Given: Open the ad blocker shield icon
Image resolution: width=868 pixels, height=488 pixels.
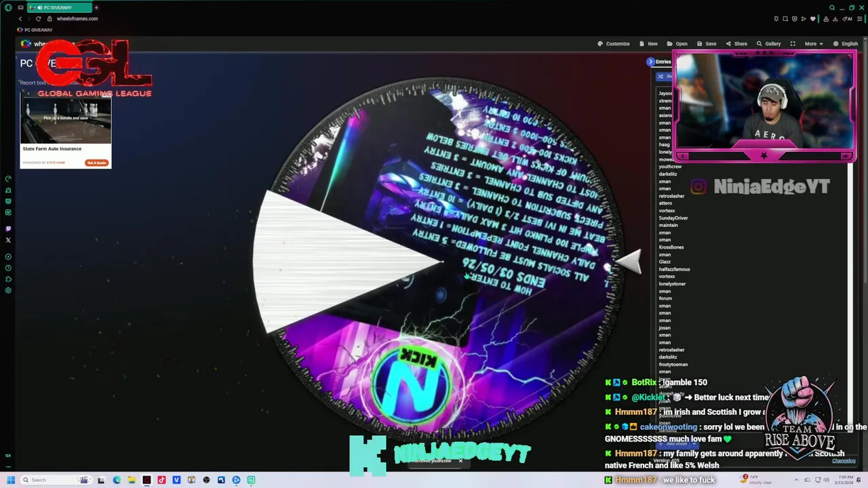Looking at the screenshot, I should 795,18.
